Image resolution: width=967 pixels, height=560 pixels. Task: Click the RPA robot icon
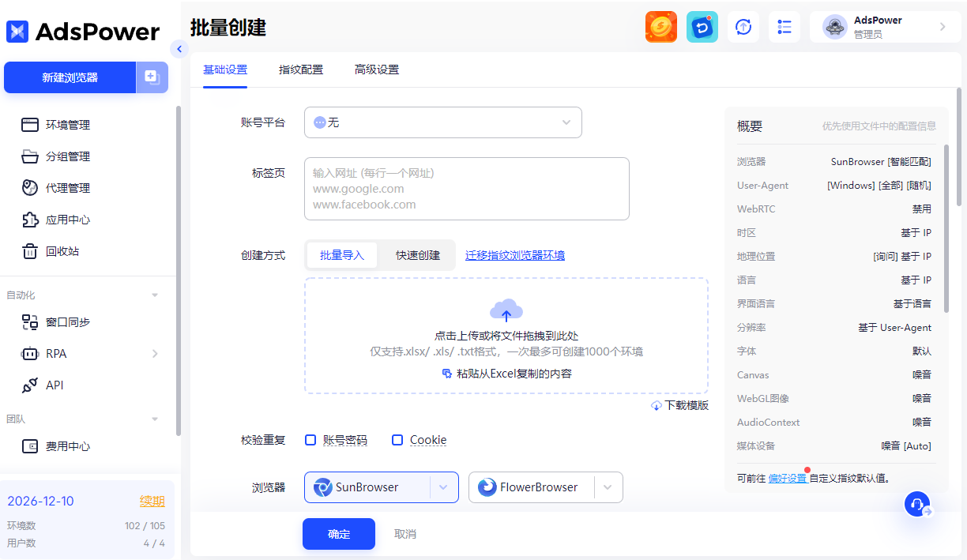point(30,354)
